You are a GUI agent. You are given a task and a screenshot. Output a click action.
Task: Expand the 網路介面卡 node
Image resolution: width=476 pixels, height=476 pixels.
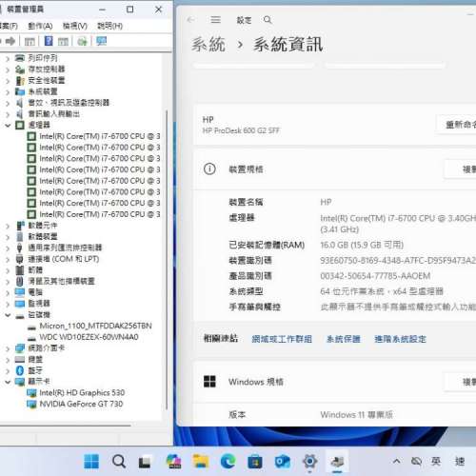click(x=8, y=348)
